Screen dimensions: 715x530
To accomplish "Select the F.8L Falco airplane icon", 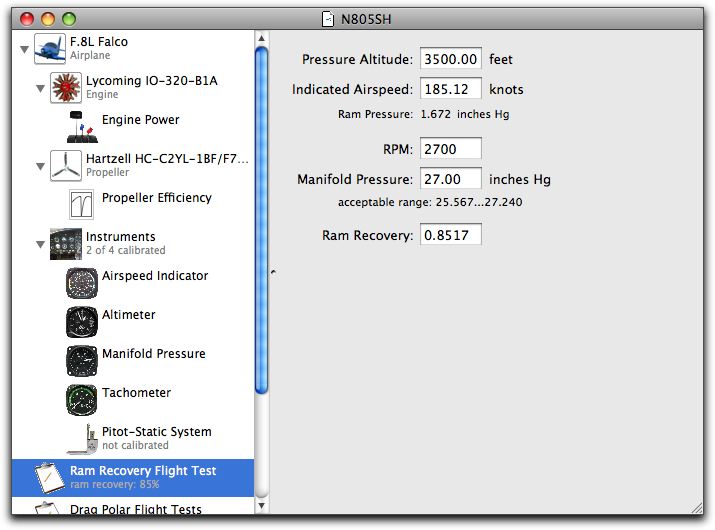I will (x=50, y=48).
